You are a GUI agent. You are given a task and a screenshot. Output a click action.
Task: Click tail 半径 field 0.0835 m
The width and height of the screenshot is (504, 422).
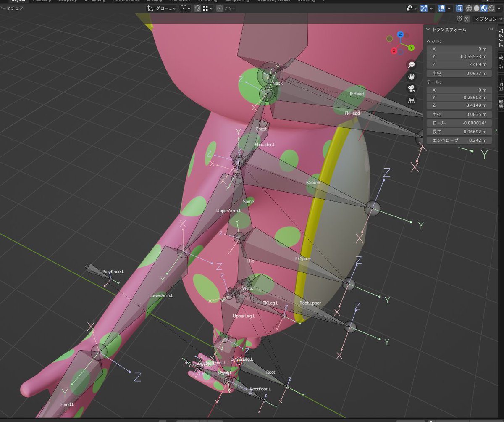click(x=459, y=114)
